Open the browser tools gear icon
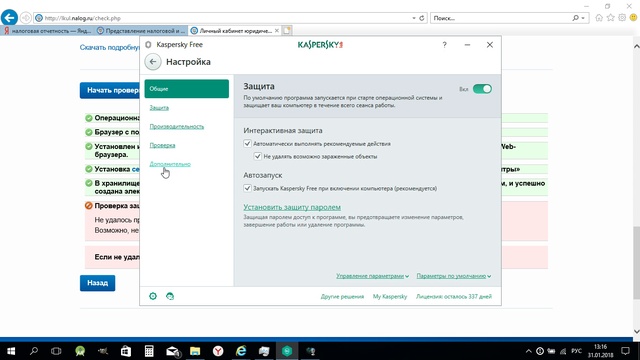 [x=622, y=18]
